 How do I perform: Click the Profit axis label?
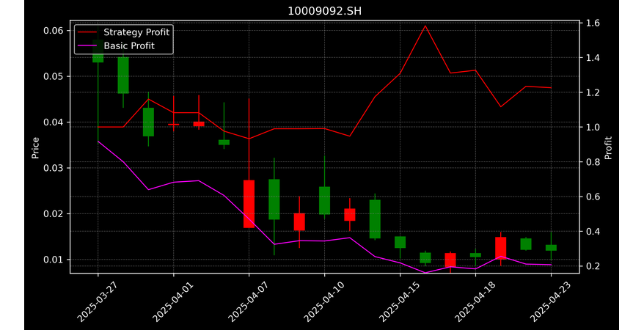point(608,147)
